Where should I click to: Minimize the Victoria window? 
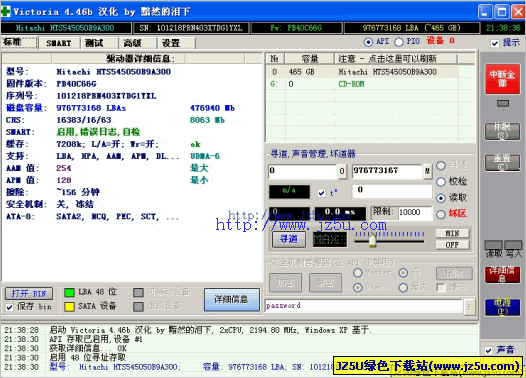click(x=485, y=12)
